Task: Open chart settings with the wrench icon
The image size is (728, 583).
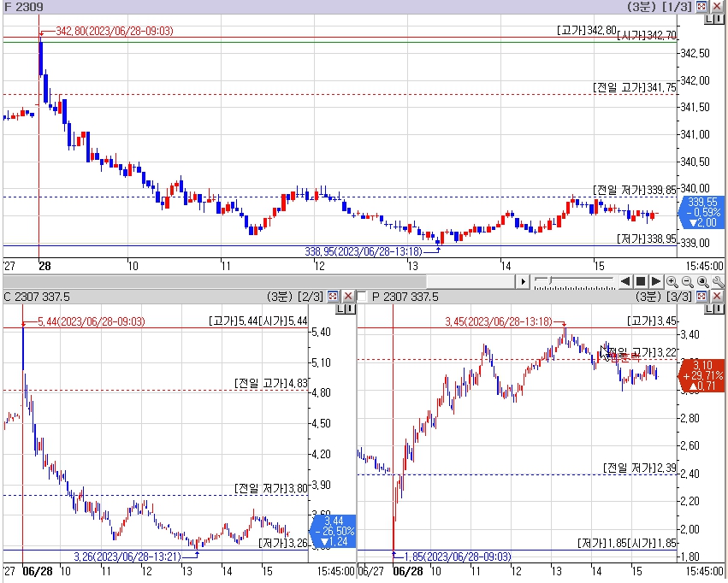Action: [x=718, y=281]
